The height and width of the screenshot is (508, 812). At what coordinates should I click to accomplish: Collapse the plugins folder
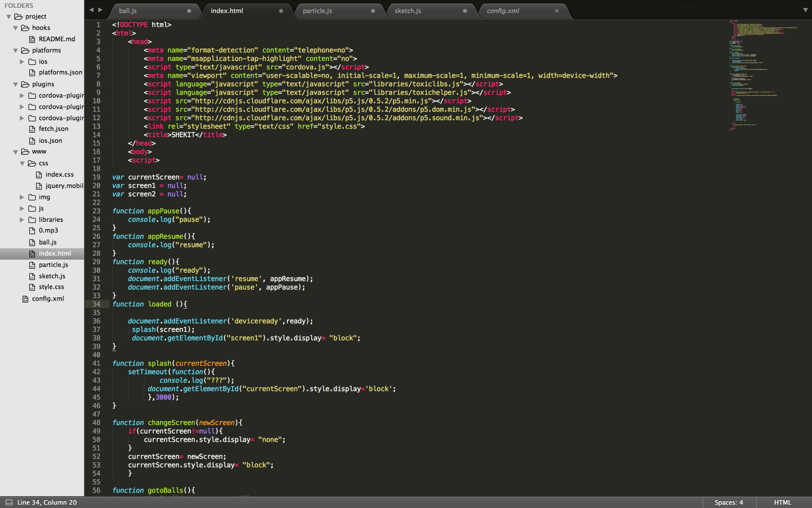click(x=16, y=84)
